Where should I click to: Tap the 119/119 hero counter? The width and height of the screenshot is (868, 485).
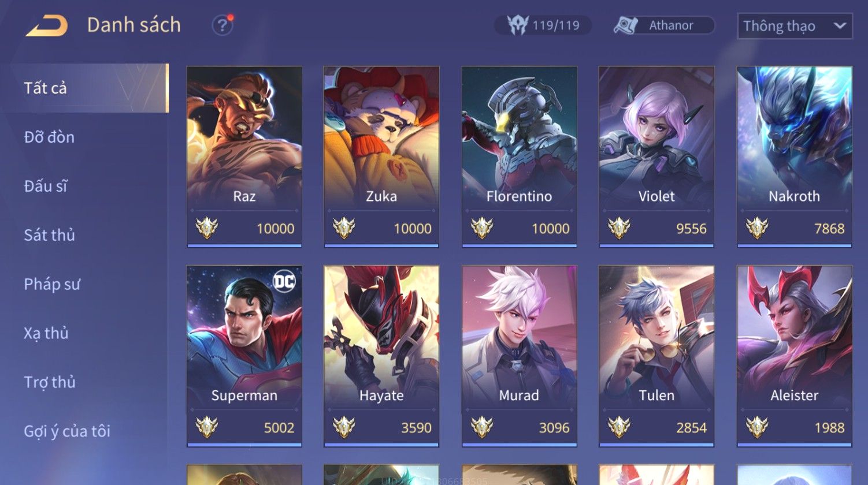click(543, 25)
